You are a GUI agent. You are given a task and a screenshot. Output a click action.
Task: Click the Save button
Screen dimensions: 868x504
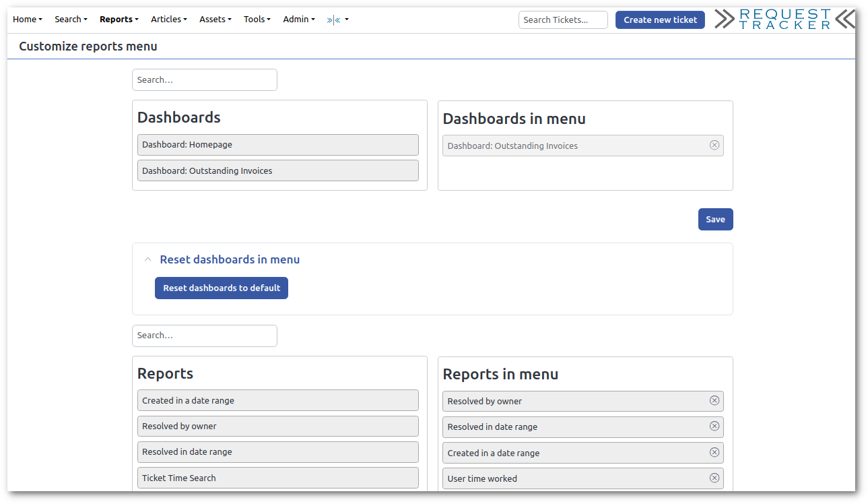[715, 219]
